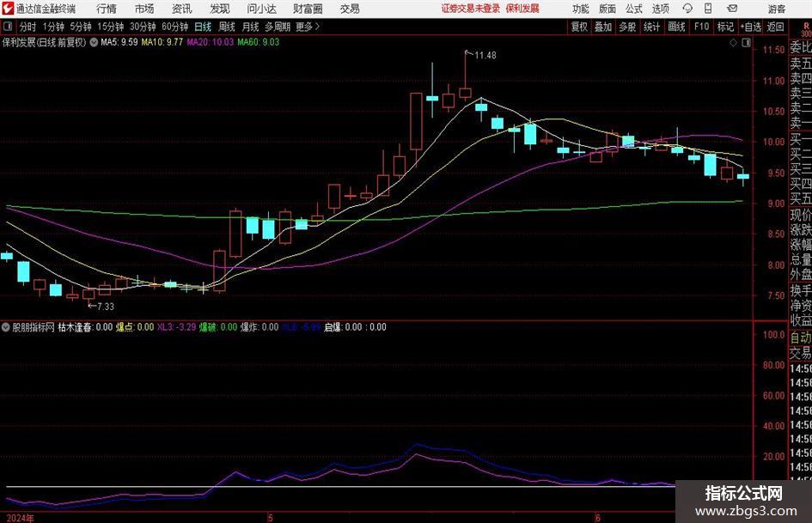Expand the 更多 period list
The height and width of the screenshot is (523, 812).
[x=308, y=27]
